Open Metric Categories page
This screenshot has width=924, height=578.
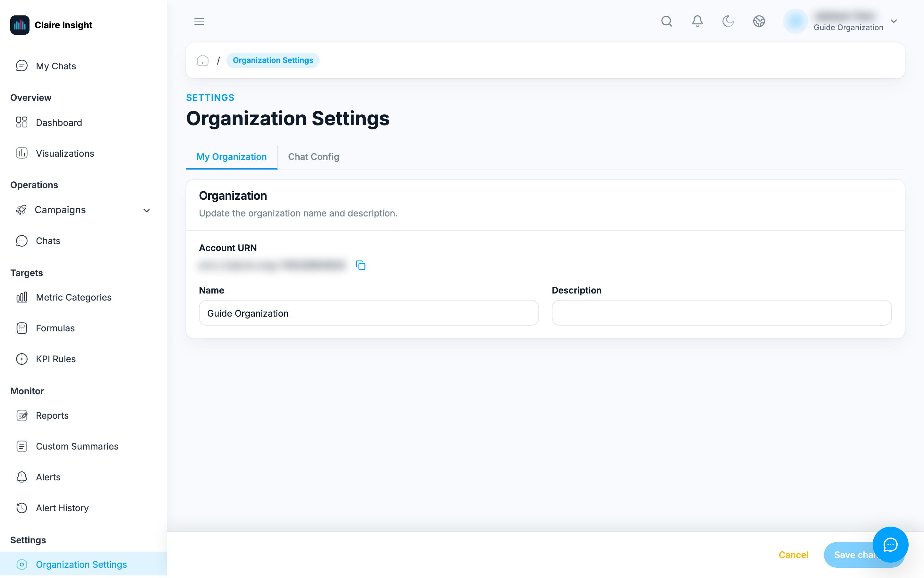83,297
